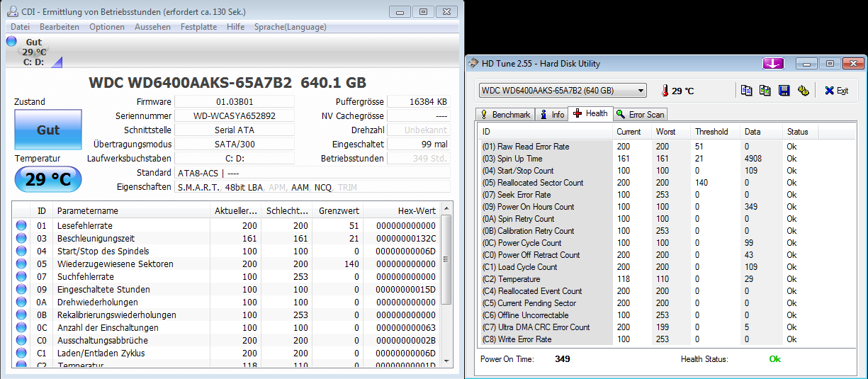Click the blue triangle under drive letters
The height and width of the screenshot is (379, 868).
(57, 62)
